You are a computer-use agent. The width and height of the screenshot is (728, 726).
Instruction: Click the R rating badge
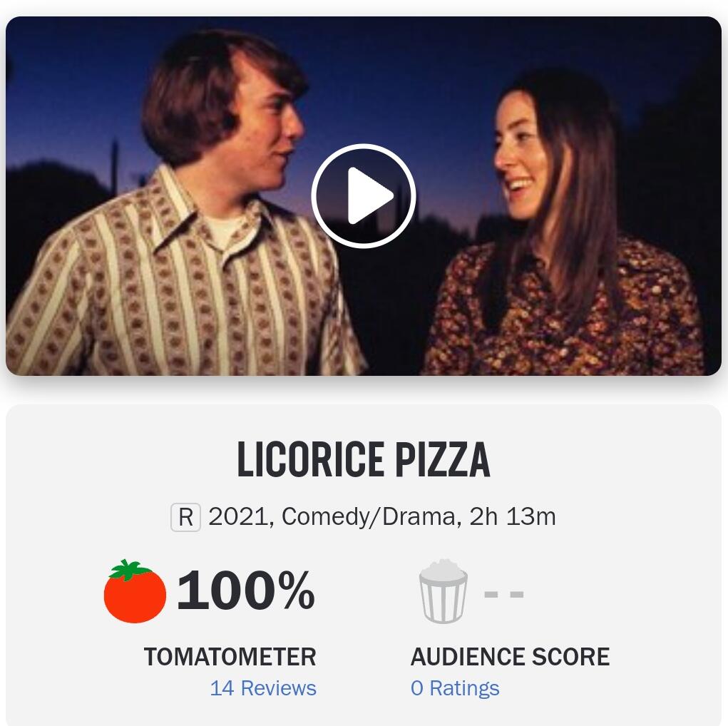point(185,517)
